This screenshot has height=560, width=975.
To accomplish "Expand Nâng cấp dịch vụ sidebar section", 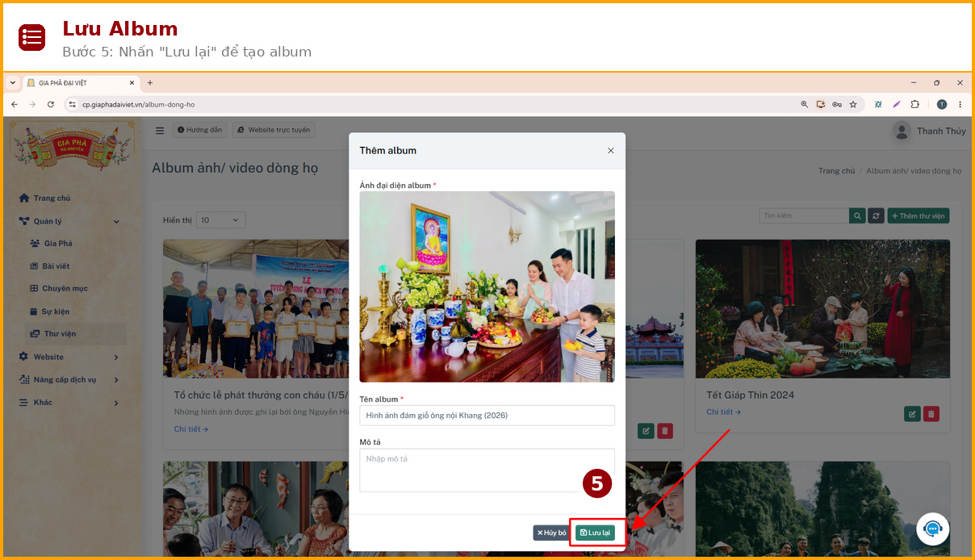I will (x=71, y=380).
